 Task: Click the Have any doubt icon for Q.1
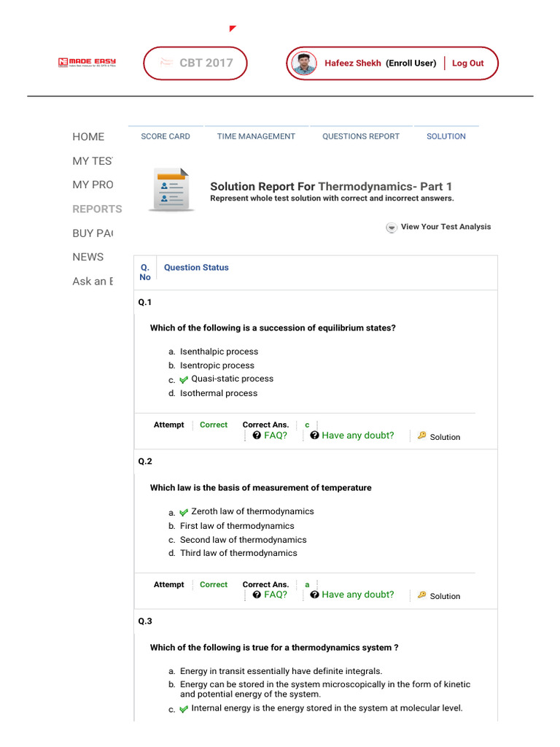[314, 436]
